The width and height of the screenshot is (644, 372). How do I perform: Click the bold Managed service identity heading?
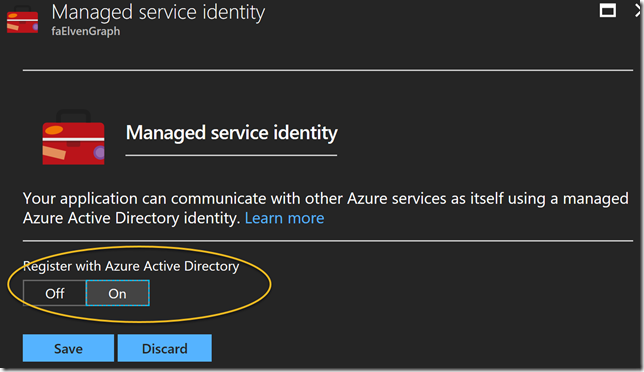[x=232, y=133]
